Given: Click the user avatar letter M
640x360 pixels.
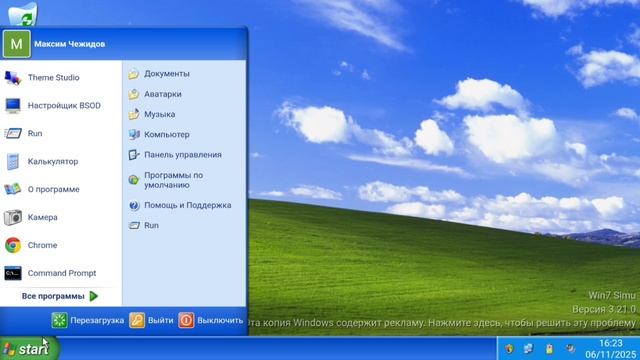Looking at the screenshot, I should [x=16, y=44].
